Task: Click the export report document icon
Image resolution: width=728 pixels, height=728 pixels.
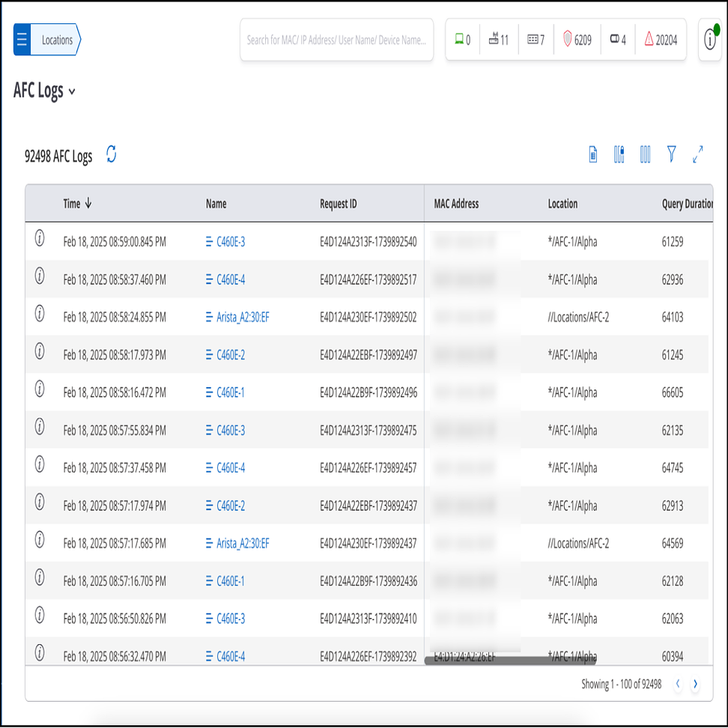Action: point(593,155)
